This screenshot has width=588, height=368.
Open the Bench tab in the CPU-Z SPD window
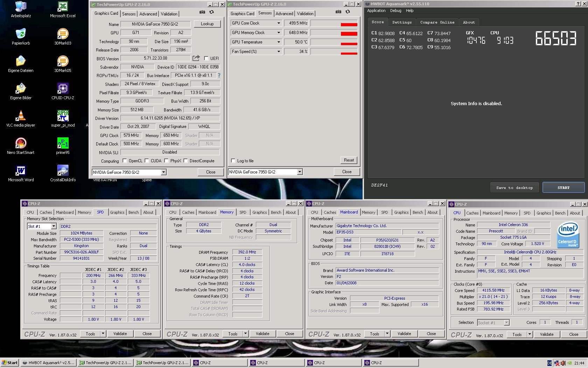[133, 212]
